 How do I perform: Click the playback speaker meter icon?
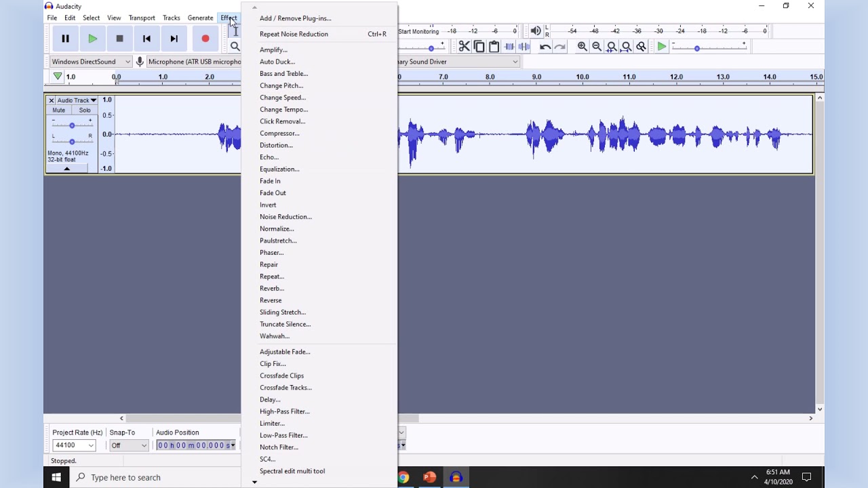pyautogui.click(x=536, y=31)
